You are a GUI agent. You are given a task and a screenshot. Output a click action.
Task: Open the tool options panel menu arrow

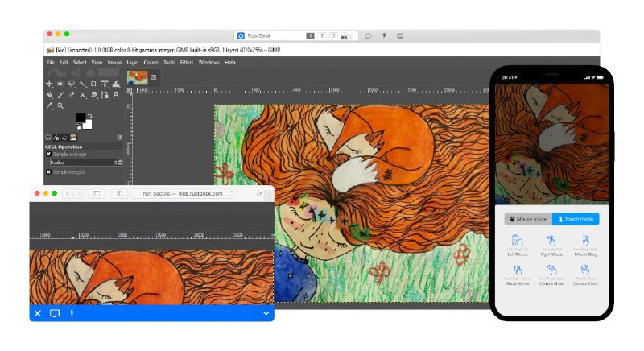(119, 138)
